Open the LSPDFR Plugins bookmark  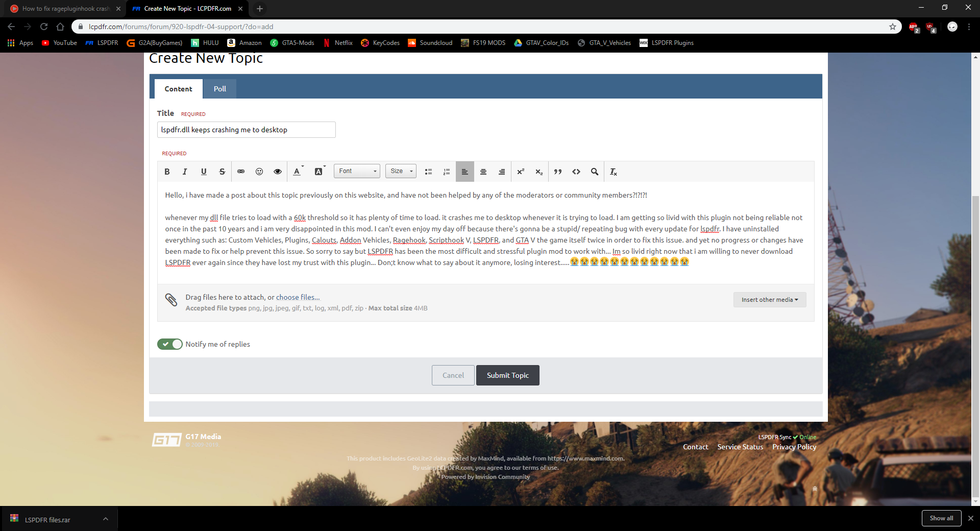point(667,43)
